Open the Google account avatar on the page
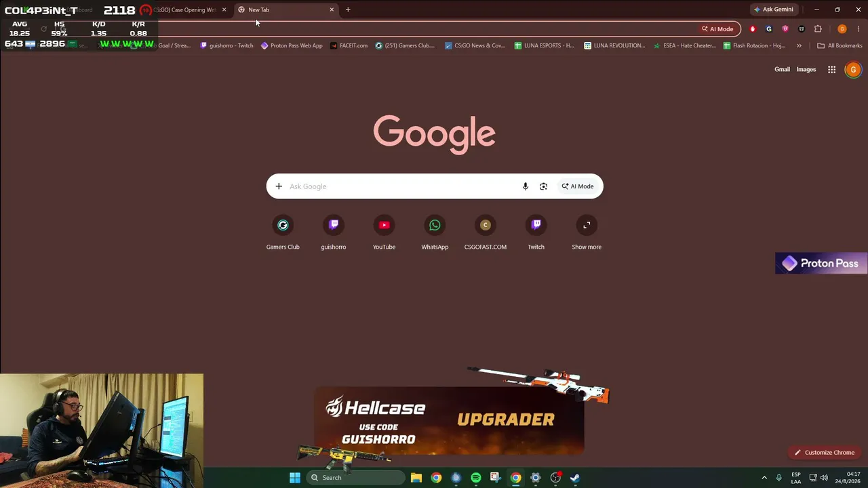This screenshot has width=868, height=488. pyautogui.click(x=853, y=69)
